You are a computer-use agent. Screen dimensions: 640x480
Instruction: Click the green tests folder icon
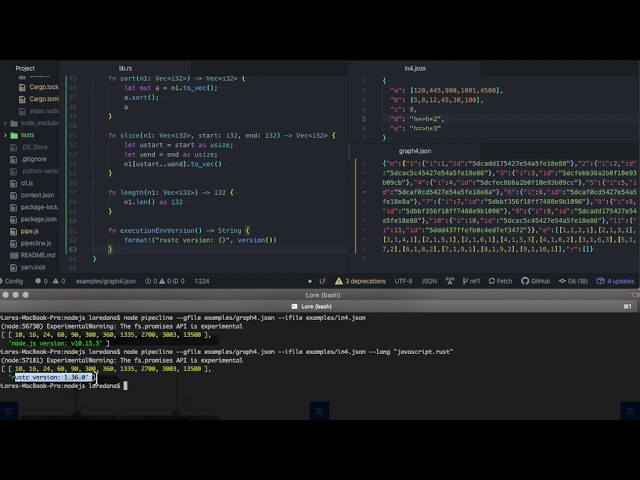coord(14,135)
